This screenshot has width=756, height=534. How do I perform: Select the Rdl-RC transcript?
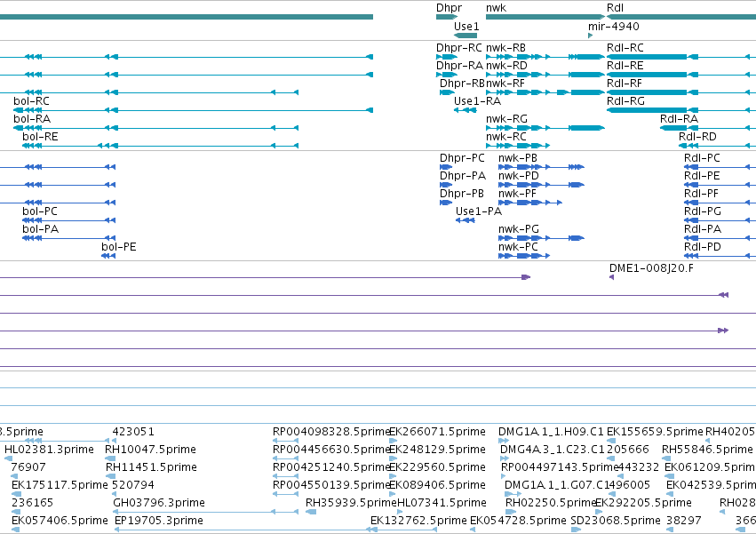pos(680,57)
